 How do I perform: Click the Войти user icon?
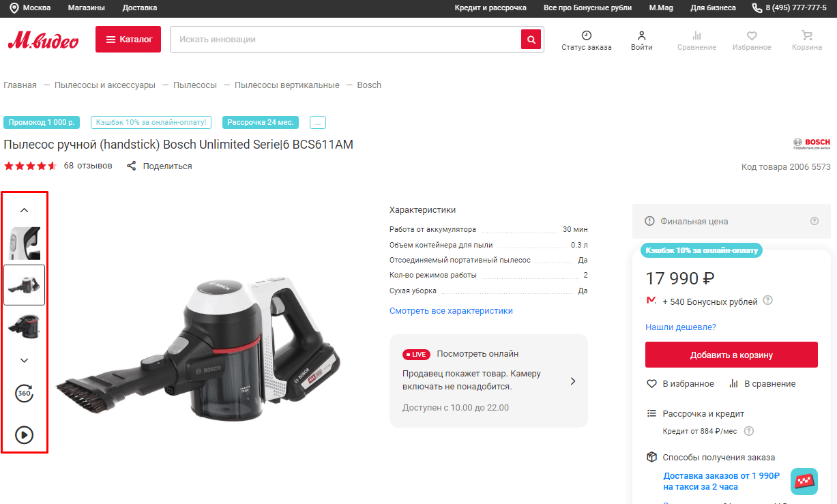641,35
